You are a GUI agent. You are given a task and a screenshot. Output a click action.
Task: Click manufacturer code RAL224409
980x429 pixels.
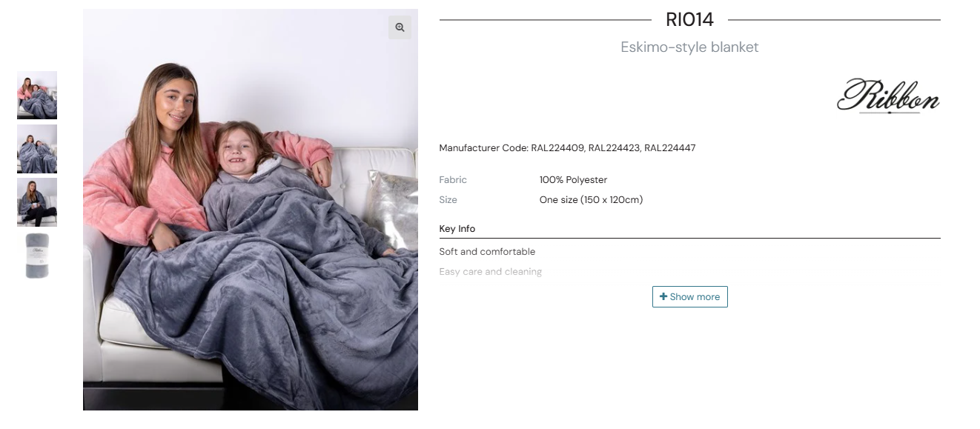point(558,148)
